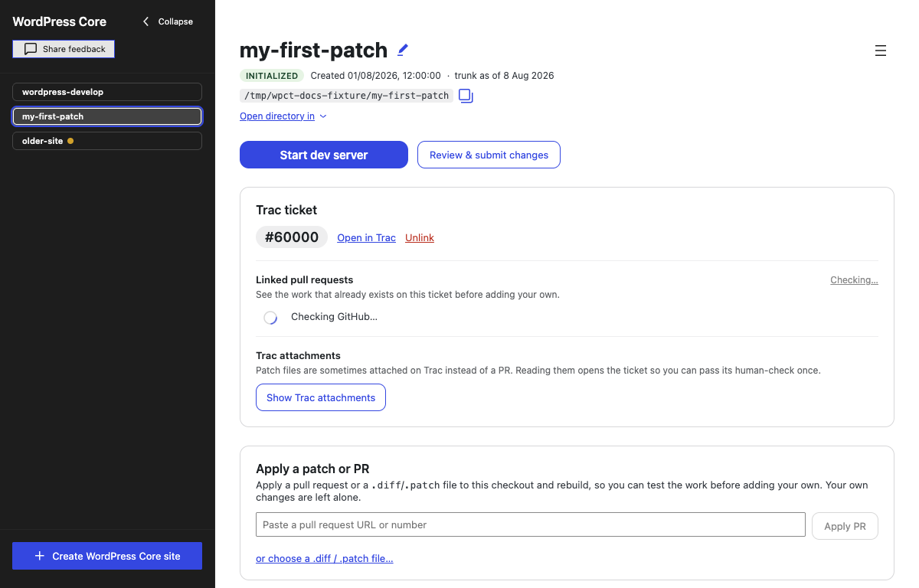The image size is (919, 588).
Task: Click the Created 01/08/2026, 12:00:00 text
Action: coord(376,76)
